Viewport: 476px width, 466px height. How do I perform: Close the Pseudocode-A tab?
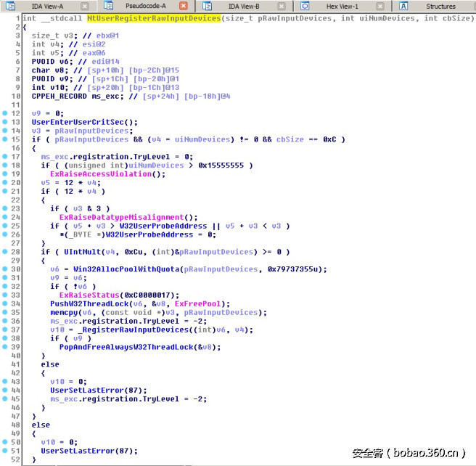(x=184, y=6)
